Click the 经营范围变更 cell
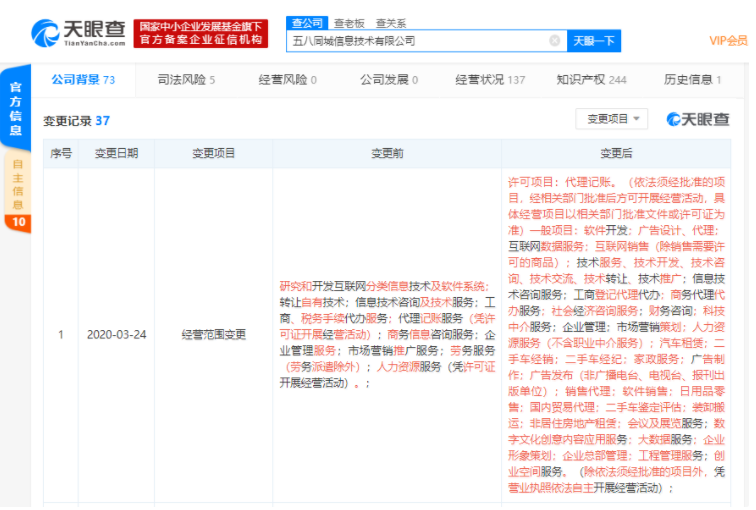Screen dimensions: 756x510 [x=214, y=335]
